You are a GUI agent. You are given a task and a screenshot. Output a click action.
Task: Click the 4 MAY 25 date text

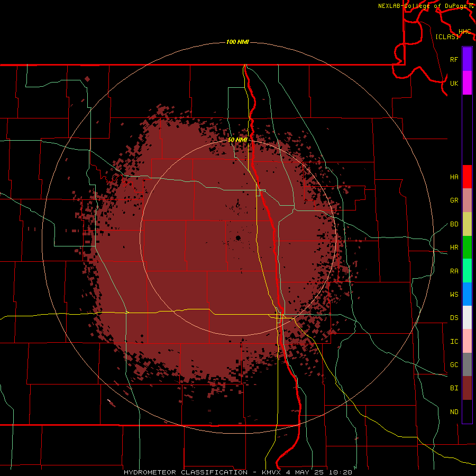coord(305,472)
